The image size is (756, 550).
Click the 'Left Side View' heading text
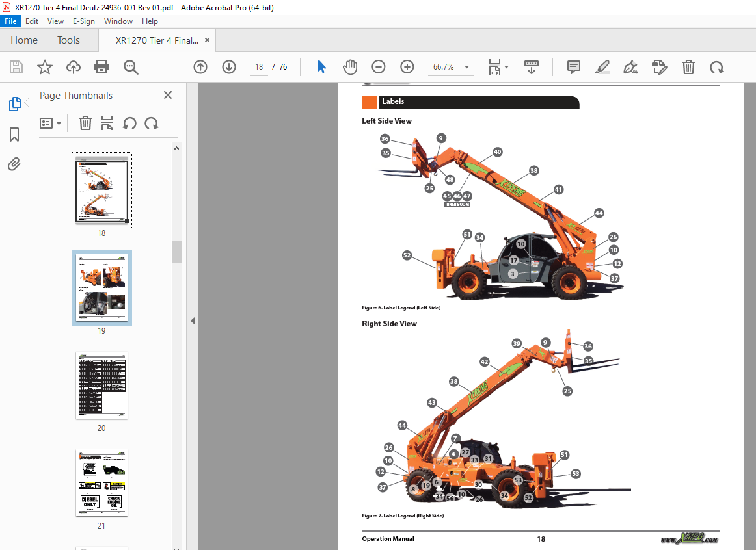386,121
